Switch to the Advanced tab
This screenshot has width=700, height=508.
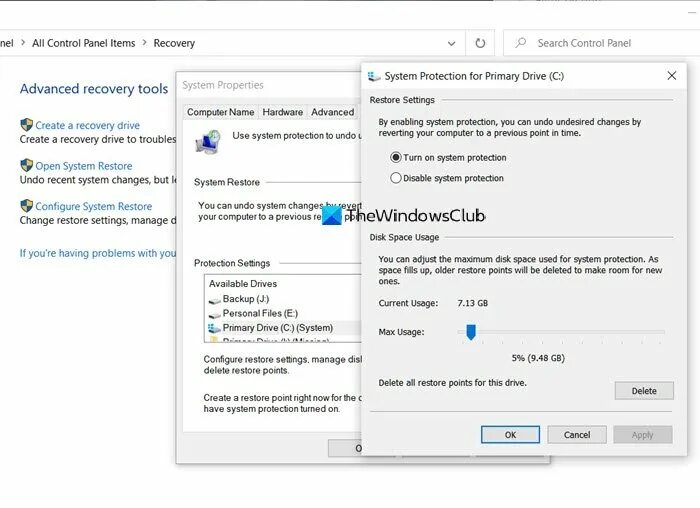(333, 112)
